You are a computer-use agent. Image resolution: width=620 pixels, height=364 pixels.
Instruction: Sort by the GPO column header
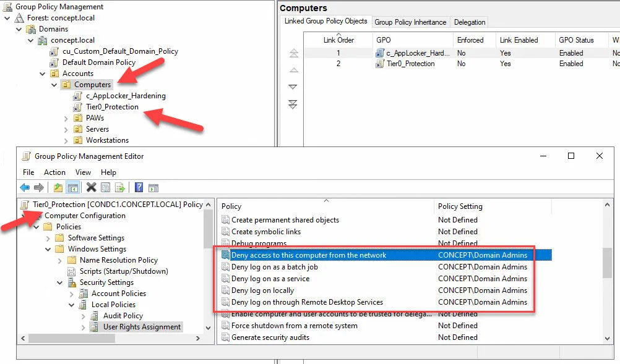[x=413, y=40]
